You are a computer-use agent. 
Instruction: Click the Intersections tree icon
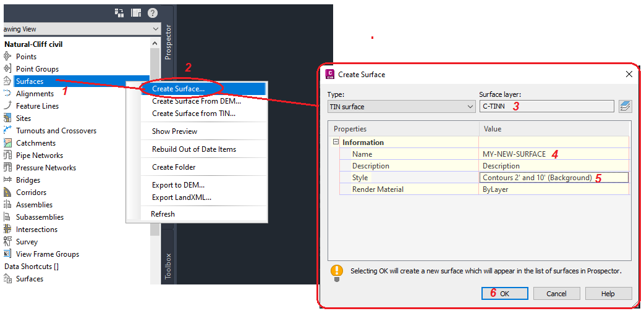click(7, 229)
